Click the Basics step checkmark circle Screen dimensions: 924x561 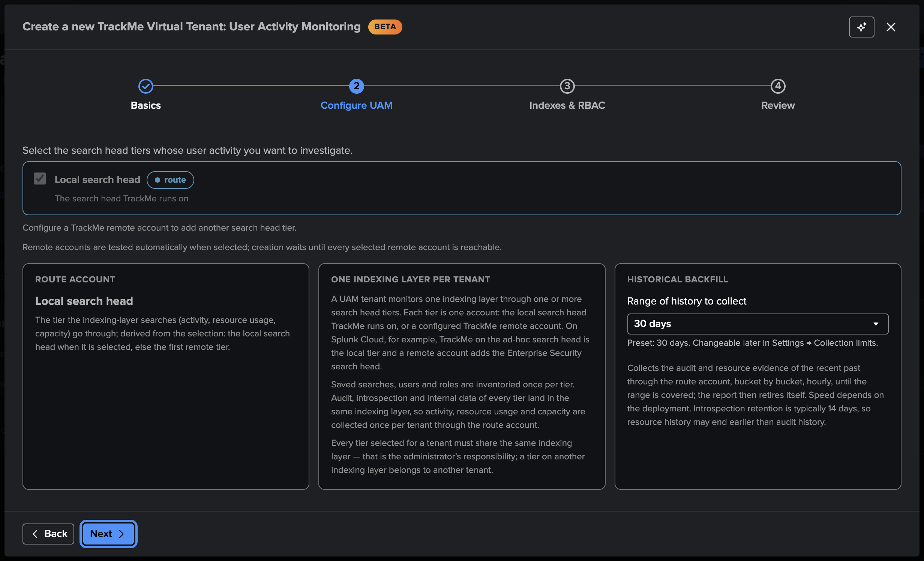pyautogui.click(x=145, y=86)
